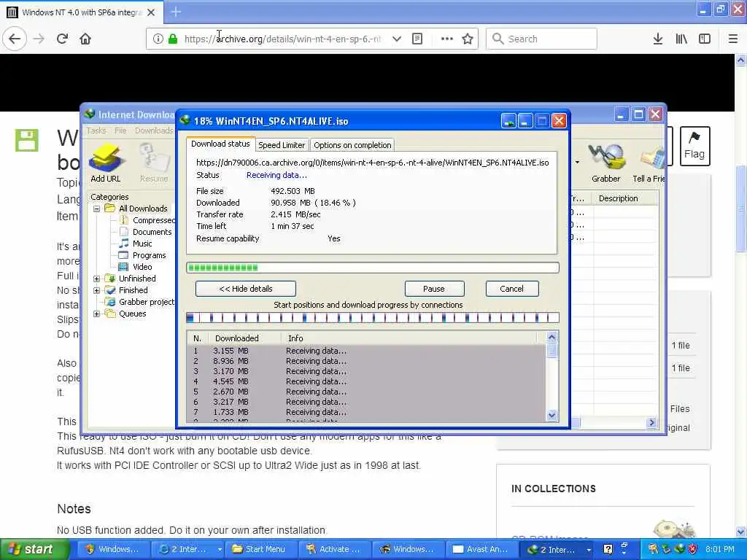This screenshot has width=747, height=560.
Task: Open the Firefox hamburger menu
Action: pos(732,39)
